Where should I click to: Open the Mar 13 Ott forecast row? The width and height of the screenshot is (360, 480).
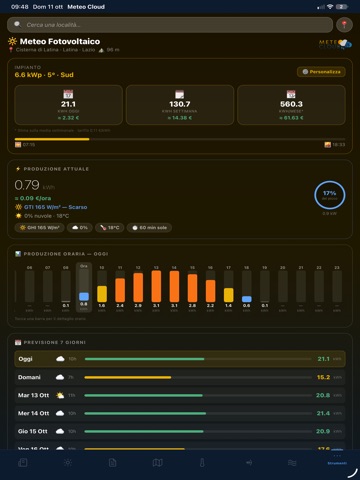180,395
